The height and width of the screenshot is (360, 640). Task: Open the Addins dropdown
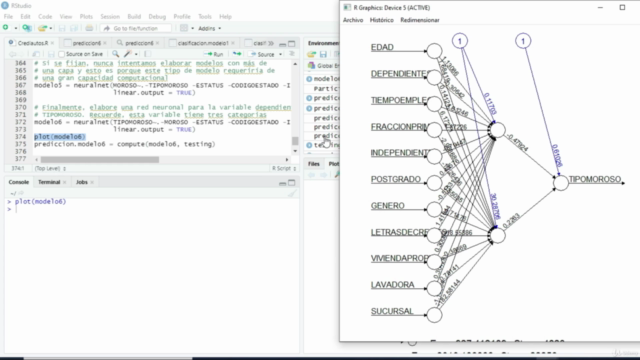pyautogui.click(x=209, y=28)
